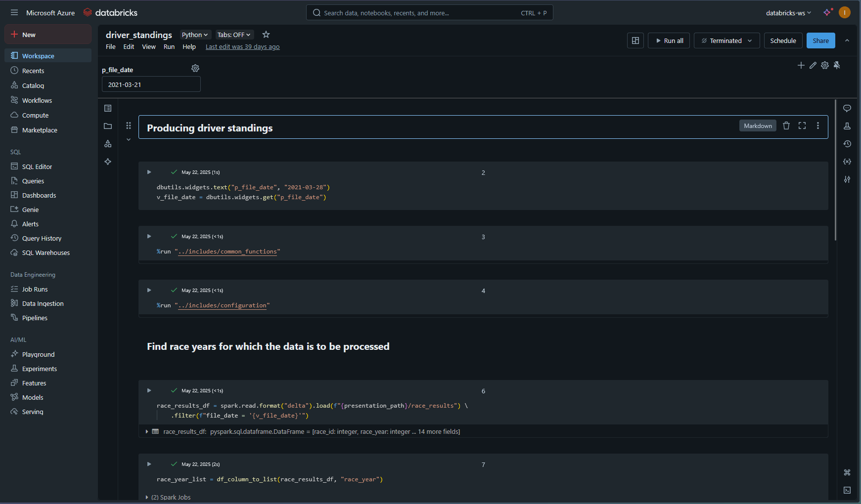This screenshot has height=504, width=861.
Task: Open the Run menu
Action: 169,47
